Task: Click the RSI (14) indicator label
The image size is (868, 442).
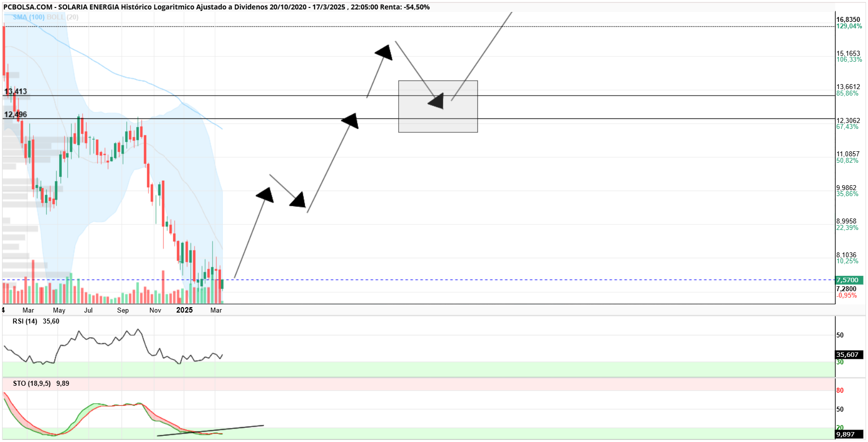Action: (25, 321)
